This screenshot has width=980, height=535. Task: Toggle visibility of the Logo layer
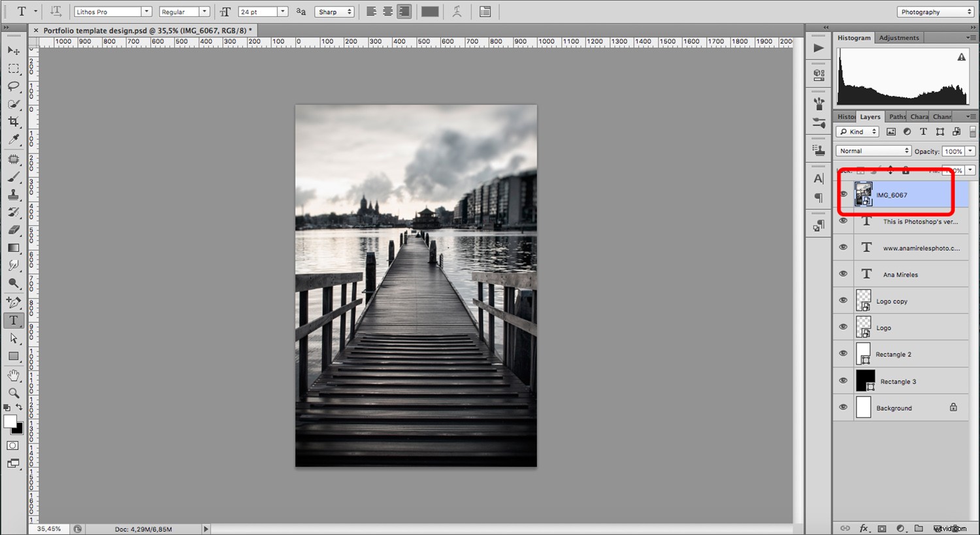coord(843,327)
